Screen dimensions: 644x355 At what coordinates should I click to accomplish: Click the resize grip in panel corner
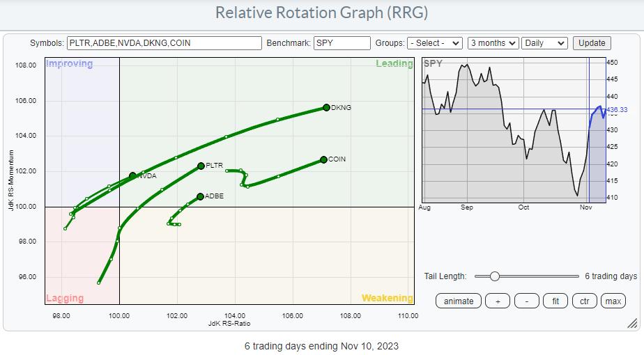tap(632, 323)
